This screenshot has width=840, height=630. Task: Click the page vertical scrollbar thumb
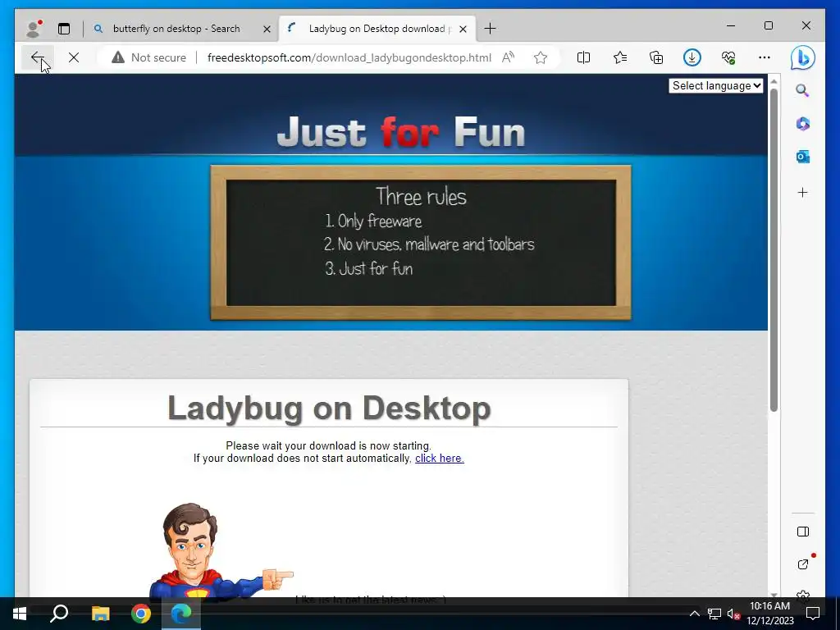click(x=774, y=249)
